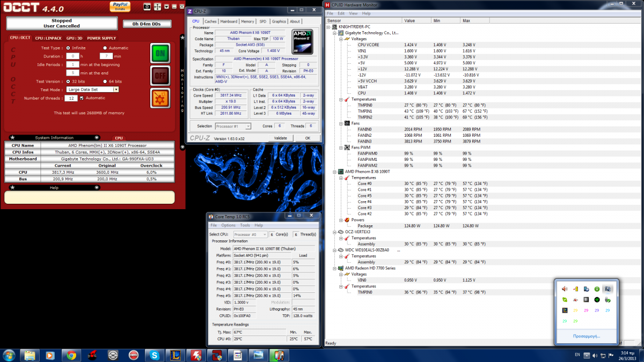Open Test Mode Large Data Set dropdown

click(x=92, y=90)
